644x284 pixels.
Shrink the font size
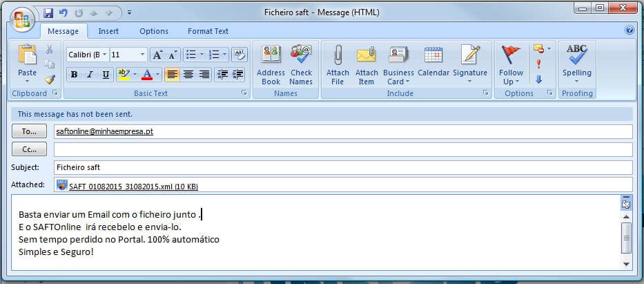[x=173, y=55]
